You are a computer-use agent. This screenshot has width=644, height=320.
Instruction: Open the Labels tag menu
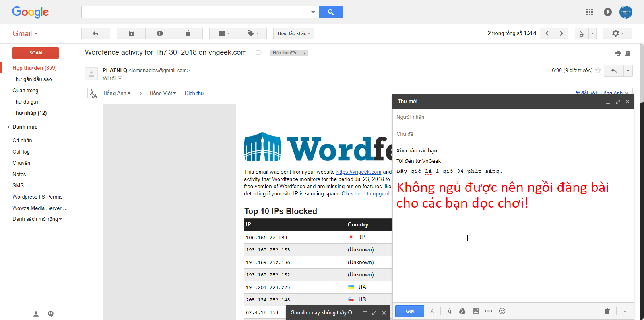click(252, 33)
